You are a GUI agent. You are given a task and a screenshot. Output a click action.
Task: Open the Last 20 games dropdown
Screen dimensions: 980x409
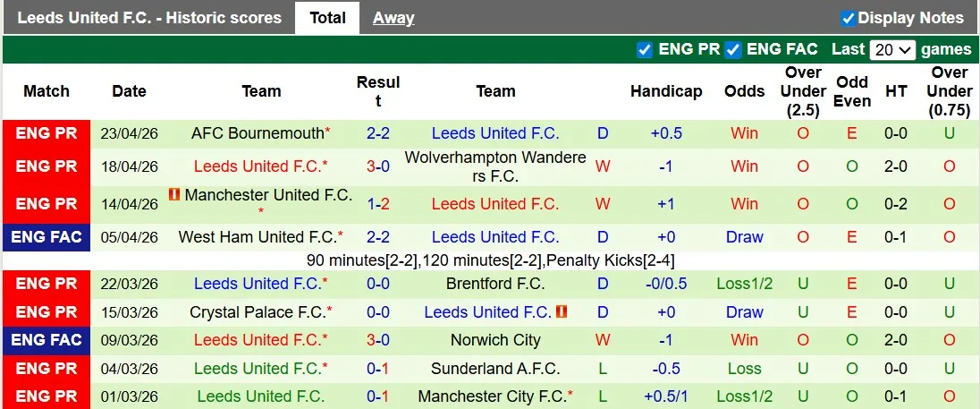[892, 50]
